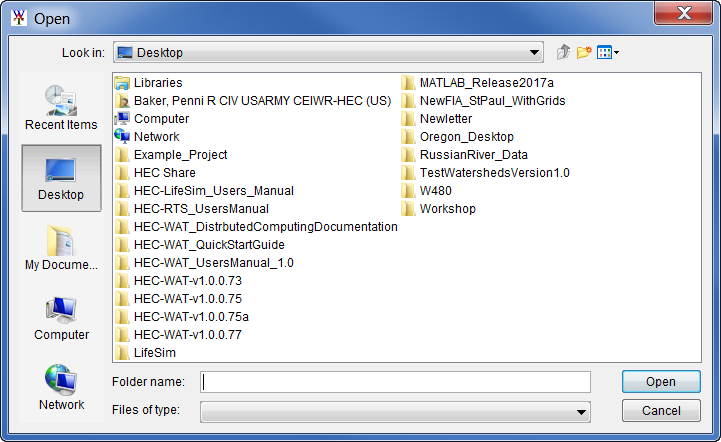Select the NewFIA_StPaul_WithGrids folder name

click(x=492, y=101)
